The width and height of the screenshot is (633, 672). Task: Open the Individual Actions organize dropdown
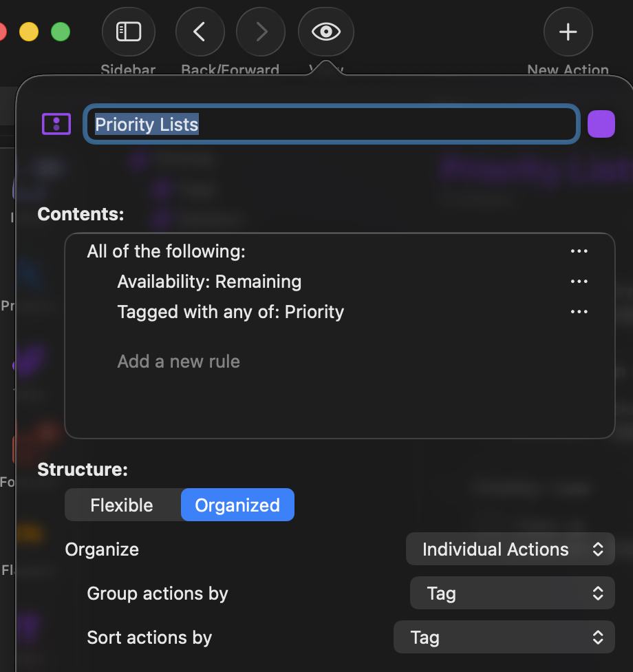(510, 549)
